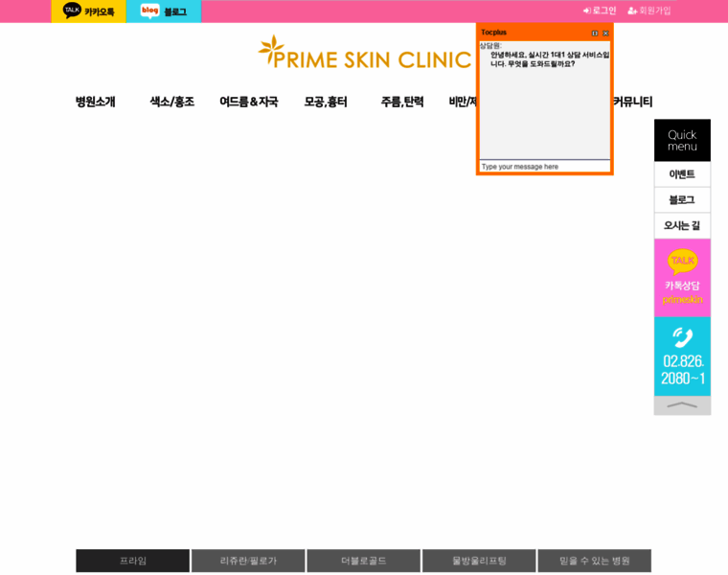The width and height of the screenshot is (728, 575).
Task: Open the blog link in top bar
Action: click(164, 11)
